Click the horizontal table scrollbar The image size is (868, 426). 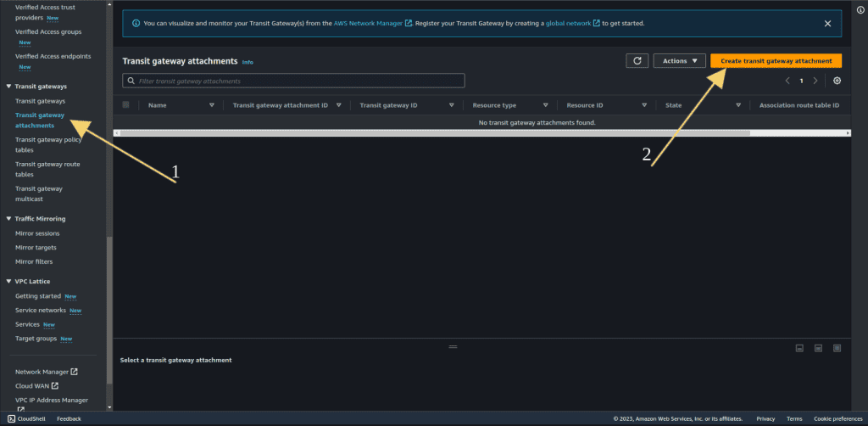432,133
